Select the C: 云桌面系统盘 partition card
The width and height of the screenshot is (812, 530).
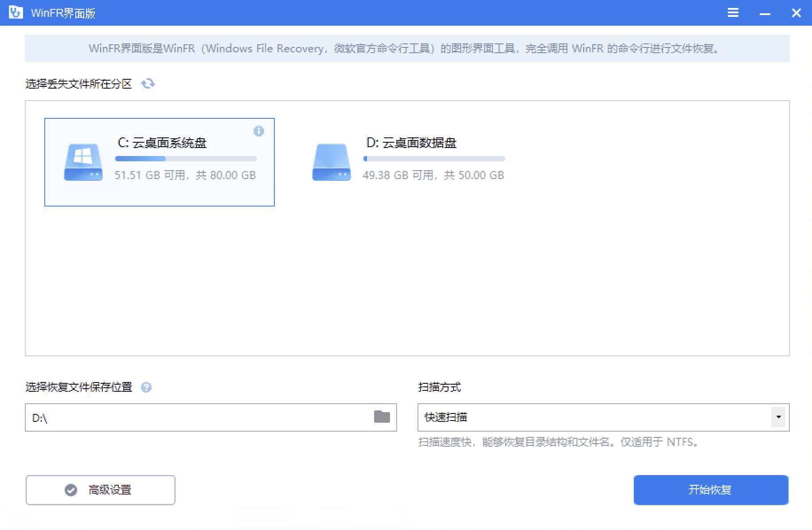point(160,162)
